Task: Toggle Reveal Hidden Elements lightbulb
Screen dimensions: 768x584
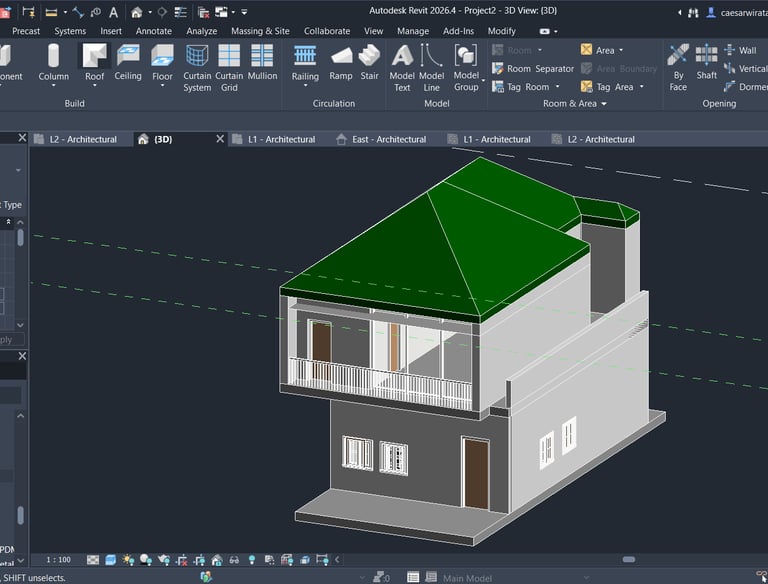Action: point(252,560)
